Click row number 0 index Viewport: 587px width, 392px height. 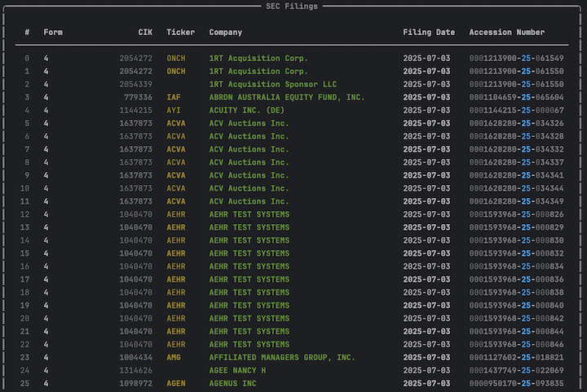(x=27, y=59)
